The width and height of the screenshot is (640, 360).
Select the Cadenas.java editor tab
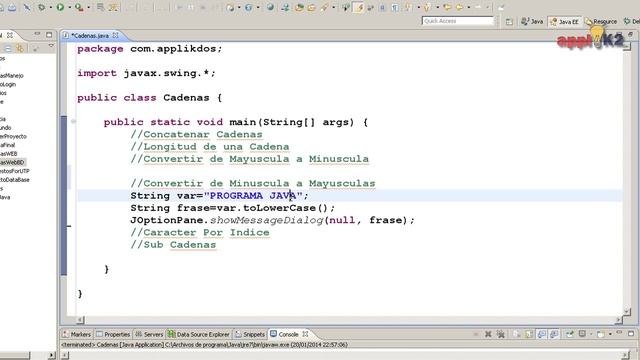89,36
